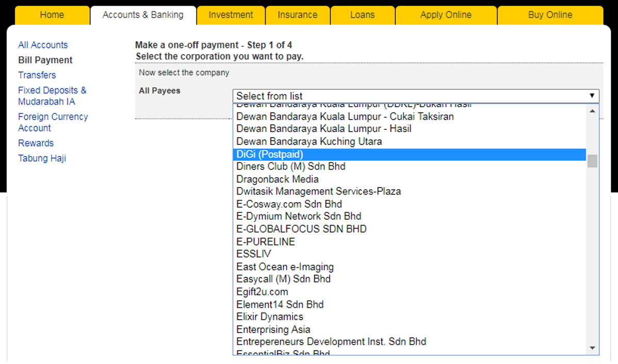The height and width of the screenshot is (364, 618).
Task: Select Enterprising Asia option
Action: pyautogui.click(x=410, y=329)
